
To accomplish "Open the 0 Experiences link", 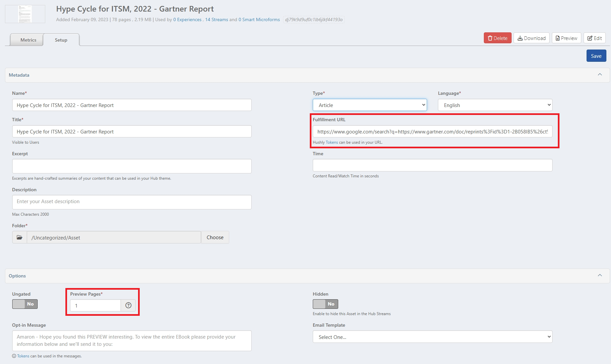I will (187, 19).
